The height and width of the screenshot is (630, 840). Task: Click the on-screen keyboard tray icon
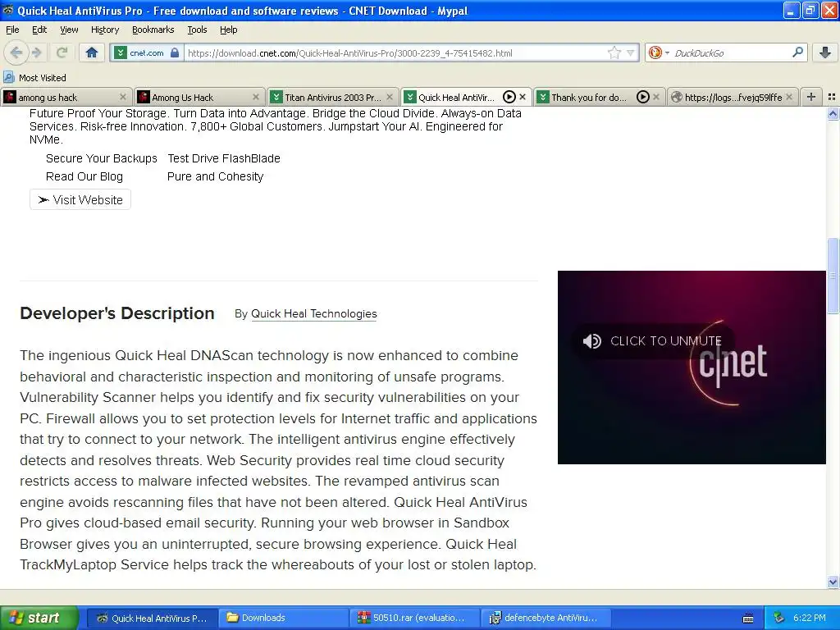tap(748, 619)
